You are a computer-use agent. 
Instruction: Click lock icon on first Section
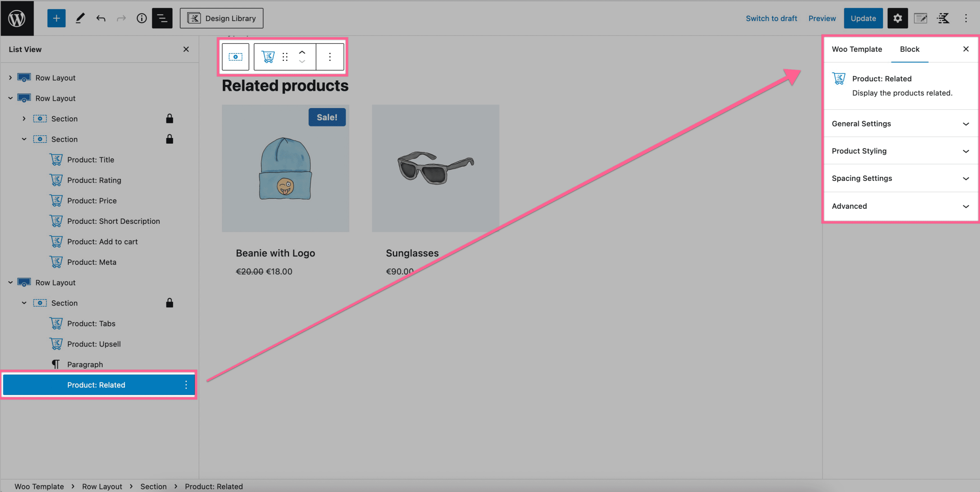(170, 119)
